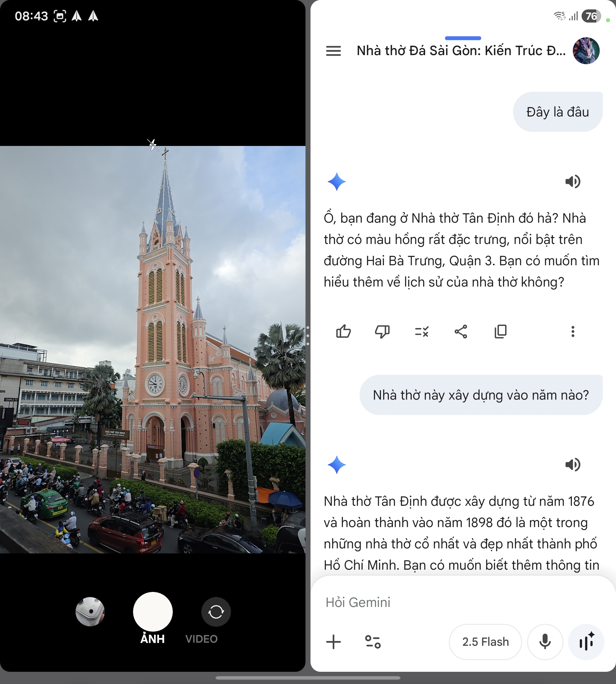The height and width of the screenshot is (684, 616).
Task: Select the ẢNH photo mode tab
Action: [x=153, y=639]
